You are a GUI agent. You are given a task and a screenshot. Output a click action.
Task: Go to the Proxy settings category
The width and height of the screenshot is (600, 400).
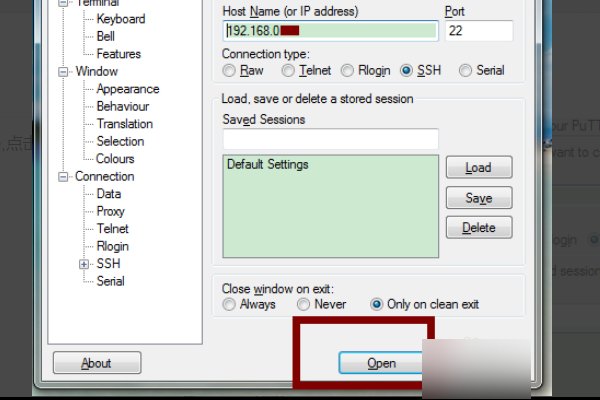110,212
